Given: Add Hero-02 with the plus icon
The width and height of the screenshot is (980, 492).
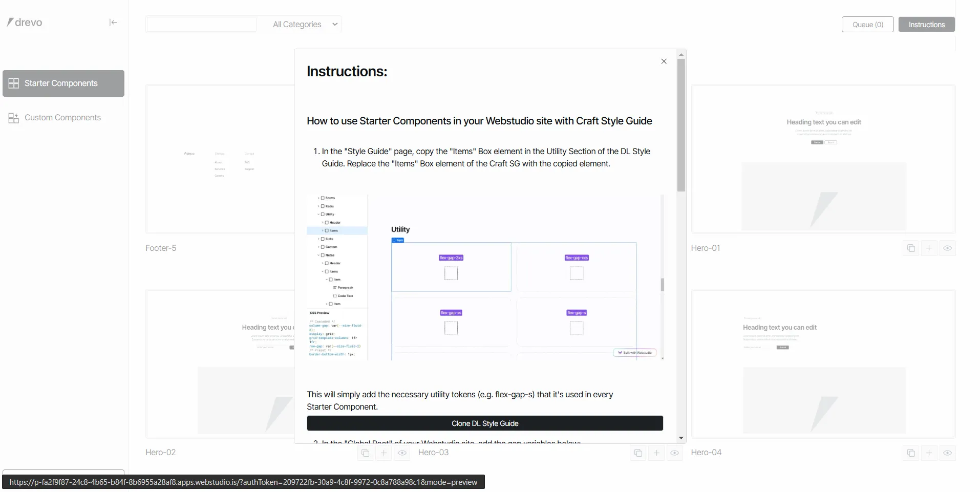Looking at the screenshot, I should click(384, 453).
